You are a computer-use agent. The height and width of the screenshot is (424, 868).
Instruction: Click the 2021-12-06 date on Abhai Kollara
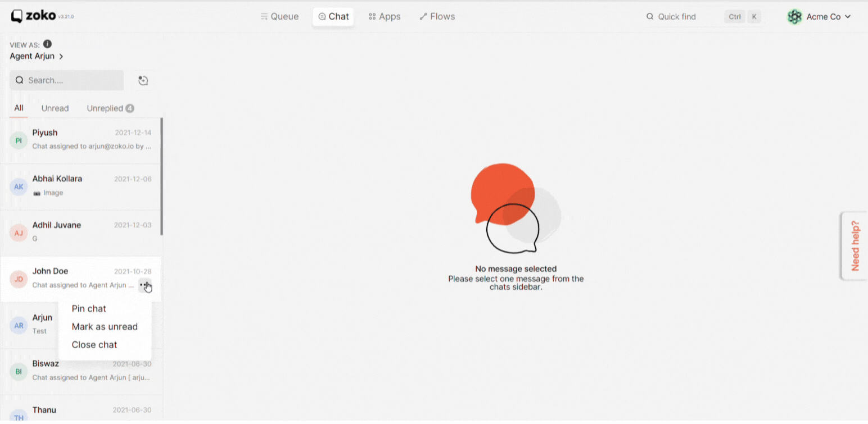click(x=133, y=179)
